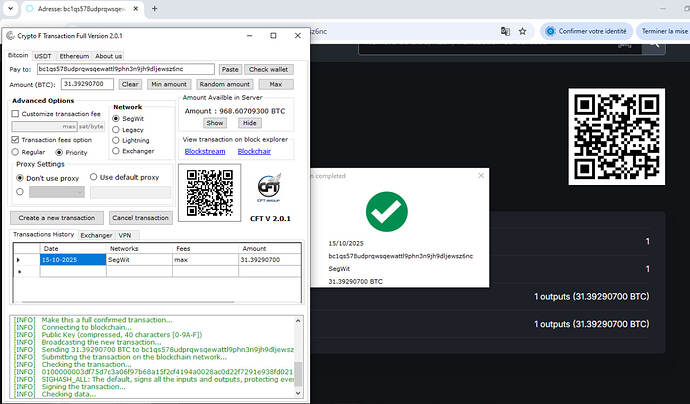Open the Blockstream explorer link
This screenshot has width=690, height=404.
pos(205,151)
